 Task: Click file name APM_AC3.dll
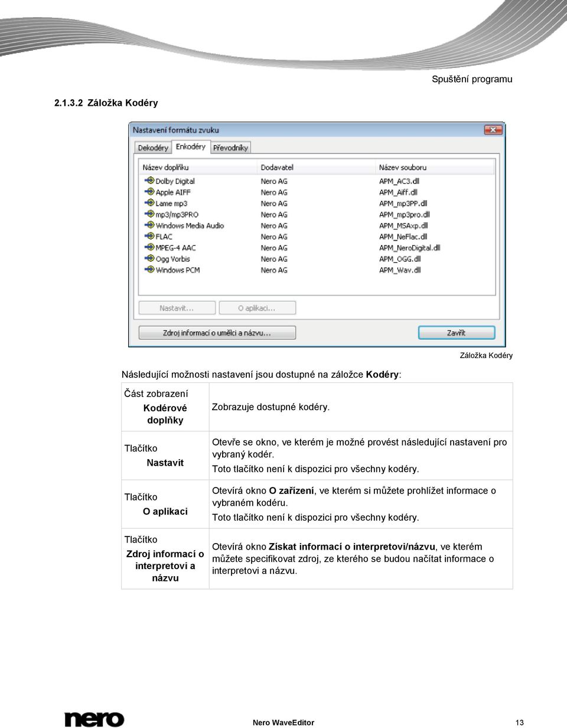pos(399,181)
